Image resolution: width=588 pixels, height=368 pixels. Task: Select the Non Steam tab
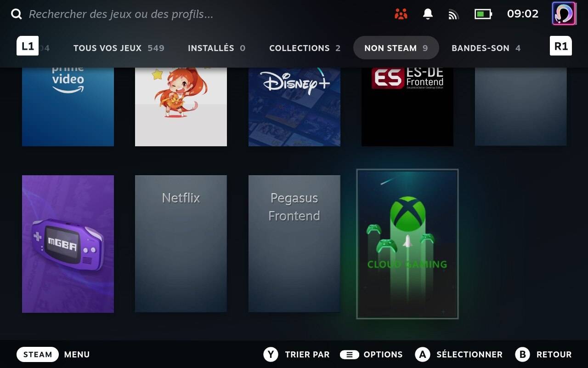pyautogui.click(x=396, y=48)
